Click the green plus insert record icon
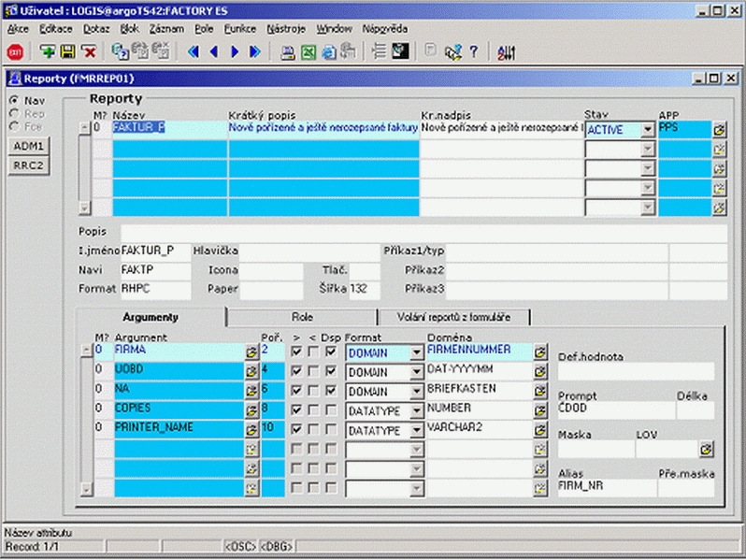The width and height of the screenshot is (746, 560). 47,51
